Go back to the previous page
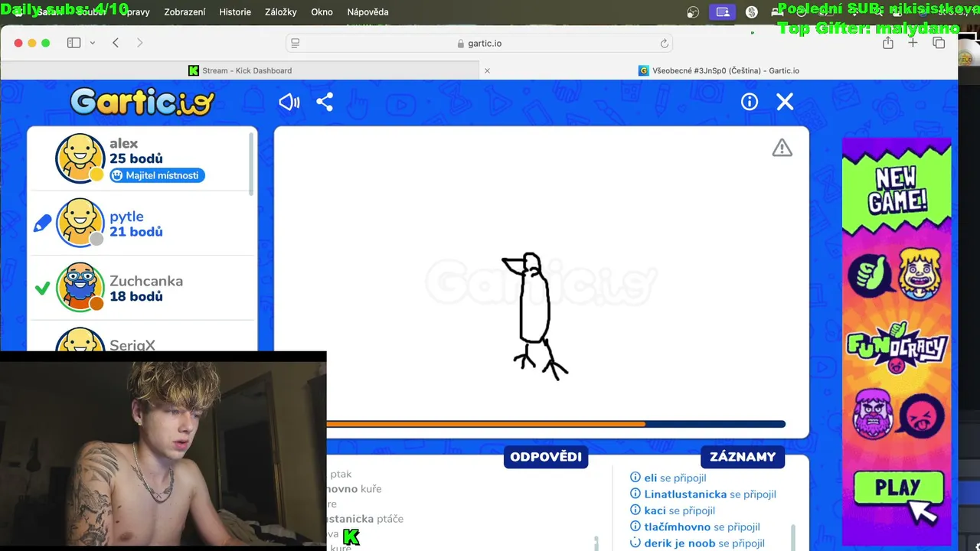This screenshot has width=980, height=551. pos(116,43)
